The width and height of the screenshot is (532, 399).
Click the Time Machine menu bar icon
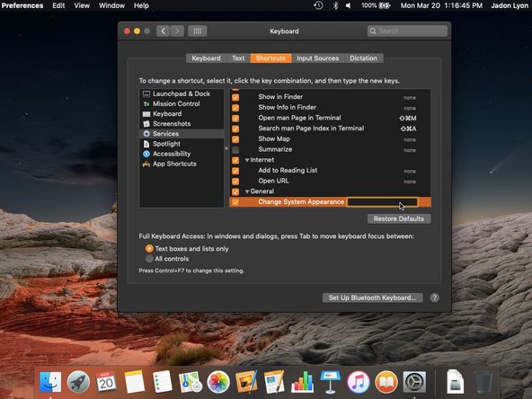pyautogui.click(x=318, y=5)
